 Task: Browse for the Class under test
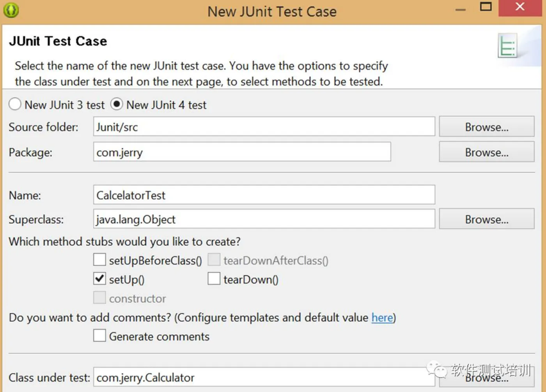[486, 377]
